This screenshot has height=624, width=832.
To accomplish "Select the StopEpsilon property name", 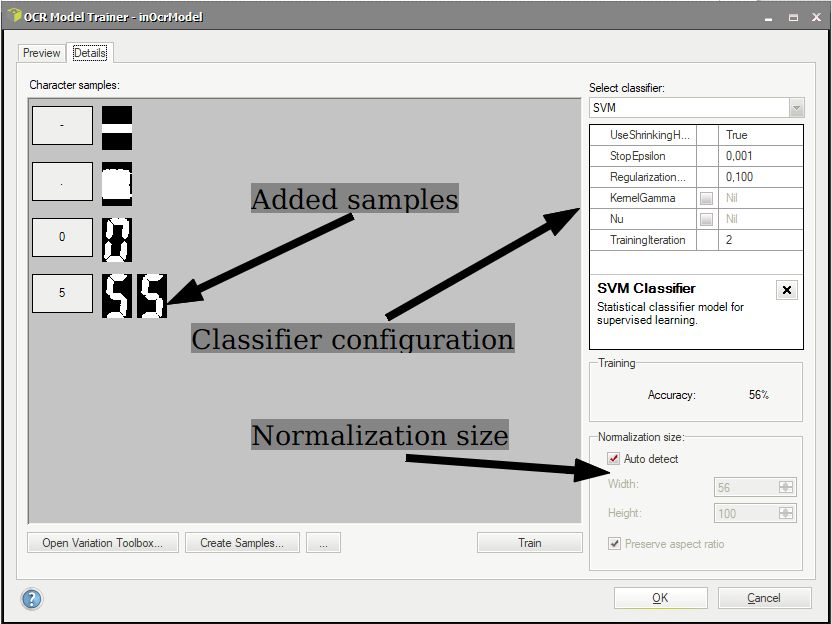I will [x=637, y=156].
